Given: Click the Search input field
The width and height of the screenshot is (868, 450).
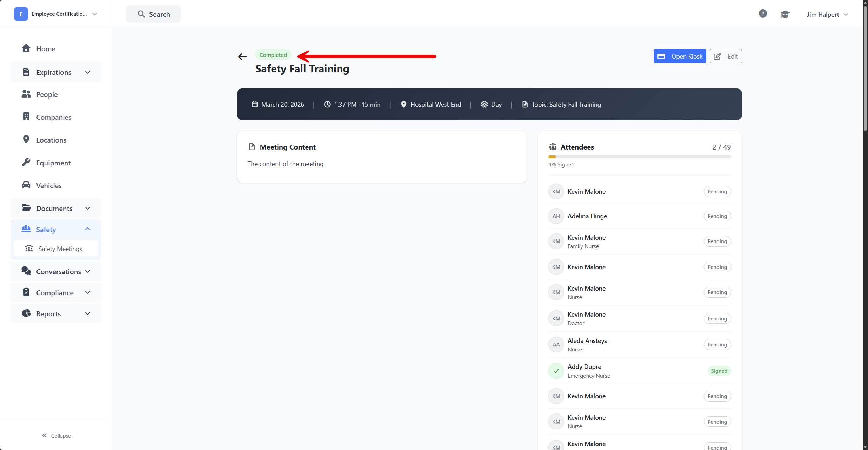Looking at the screenshot, I should [x=154, y=14].
